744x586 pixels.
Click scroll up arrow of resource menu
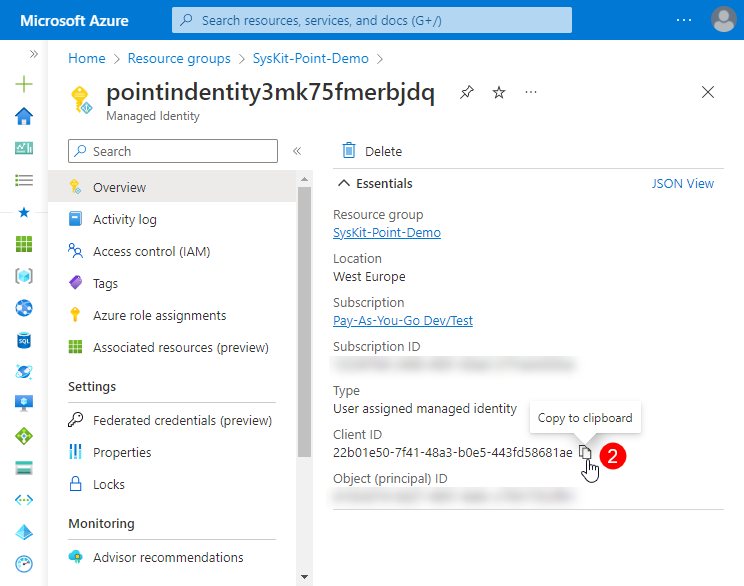click(305, 179)
